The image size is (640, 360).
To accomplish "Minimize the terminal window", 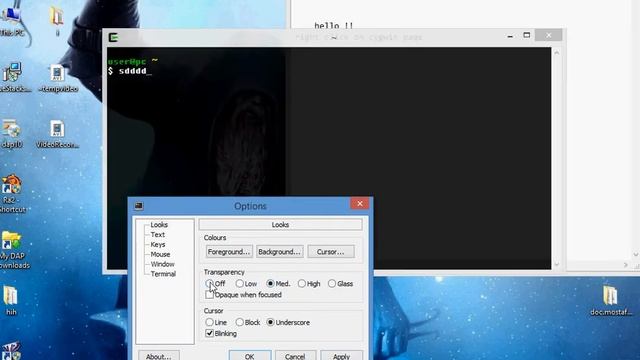I will 510,36.
